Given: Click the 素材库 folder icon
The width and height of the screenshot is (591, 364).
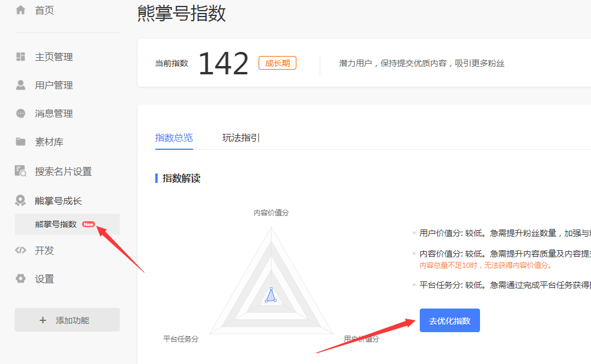Looking at the screenshot, I should coord(21,142).
